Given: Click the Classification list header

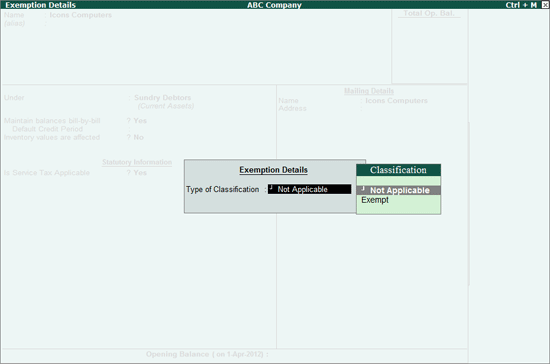Looking at the screenshot, I should 398,170.
